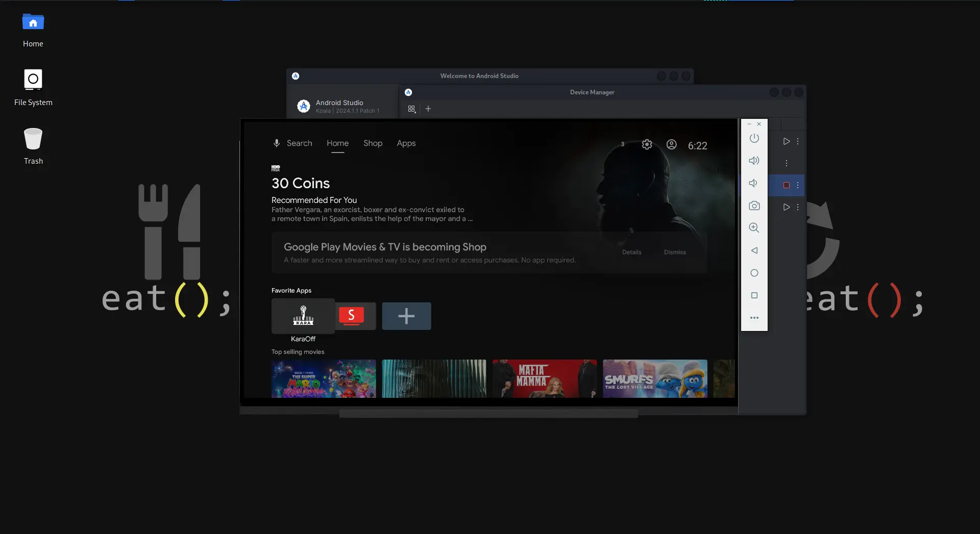Open actions menu beside the red stop button
Viewport: 980px width, 534px height.
[x=798, y=185]
